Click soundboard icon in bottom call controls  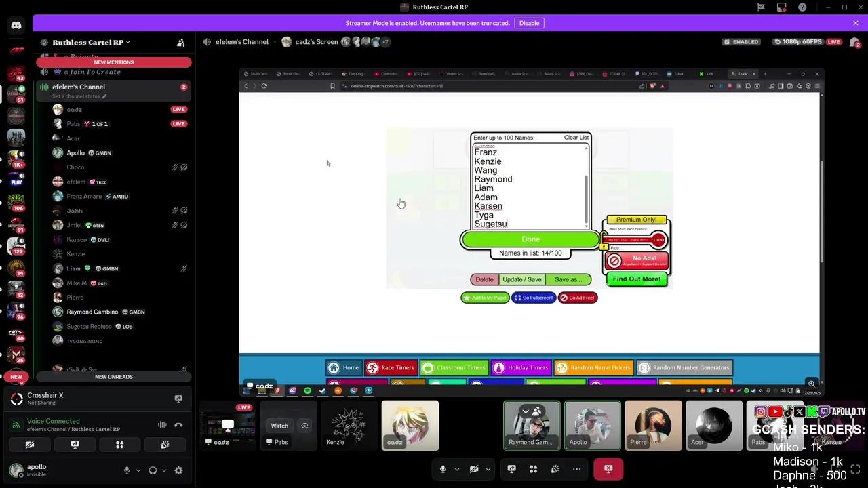pyautogui.click(x=555, y=469)
